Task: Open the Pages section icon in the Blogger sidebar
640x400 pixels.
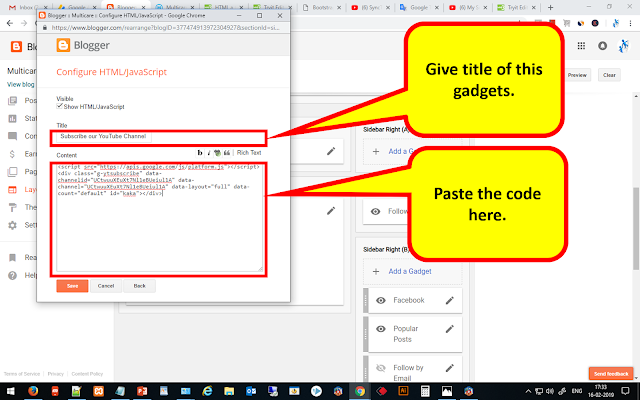Action: point(13,171)
